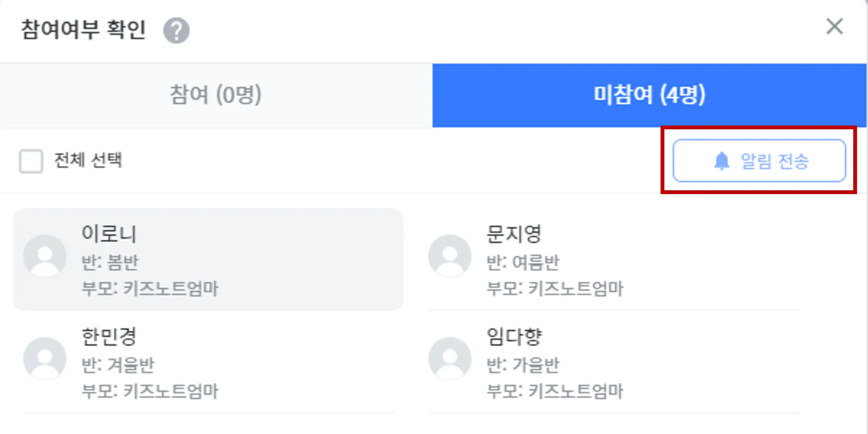The width and height of the screenshot is (868, 434).
Task: Click the 반: 봄반 class text
Action: [110, 262]
